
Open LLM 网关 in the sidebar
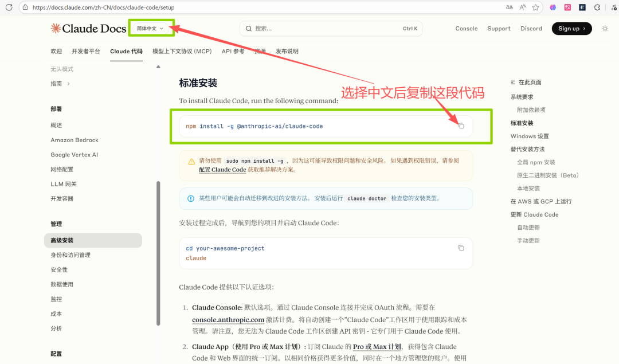coord(64,184)
